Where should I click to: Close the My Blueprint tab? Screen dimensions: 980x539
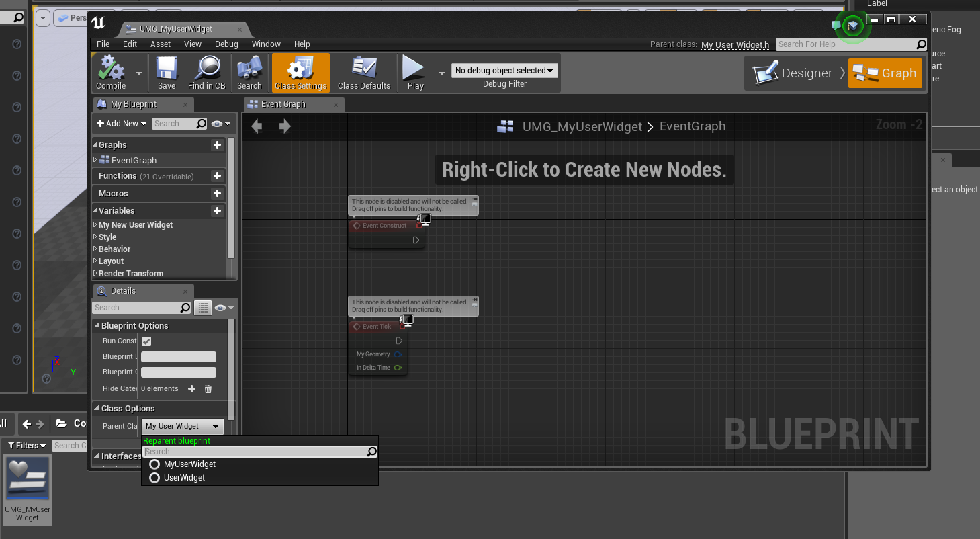[185, 105]
